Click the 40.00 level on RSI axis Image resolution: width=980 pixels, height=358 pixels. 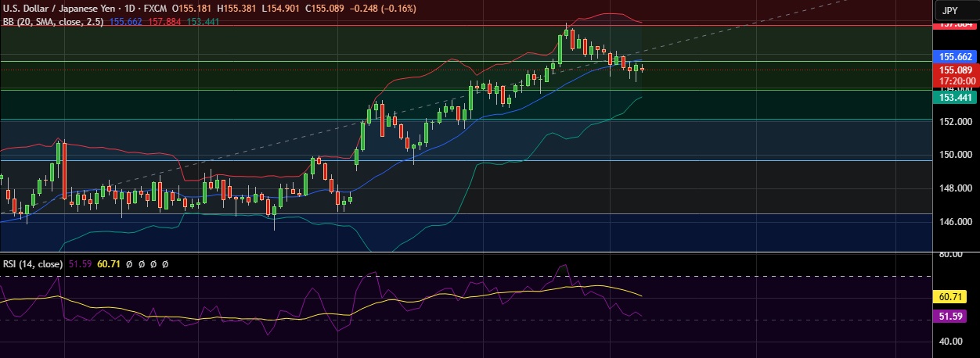coord(953,342)
